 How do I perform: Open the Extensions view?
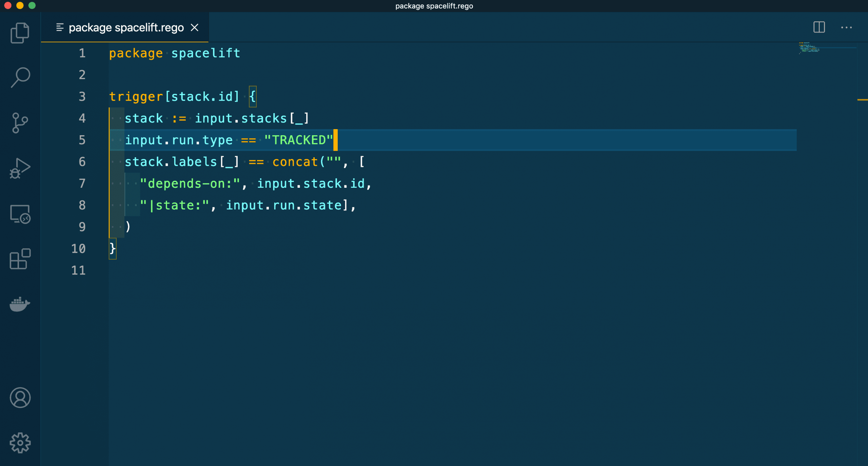[20, 259]
